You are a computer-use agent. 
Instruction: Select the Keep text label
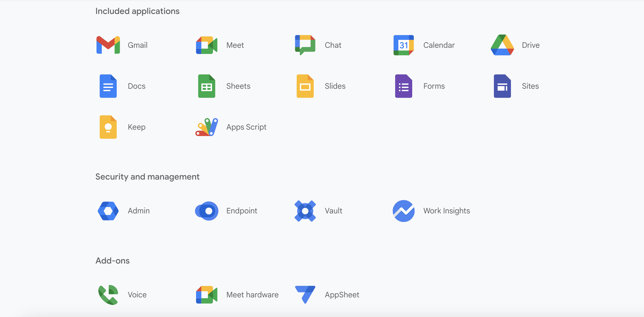[137, 127]
